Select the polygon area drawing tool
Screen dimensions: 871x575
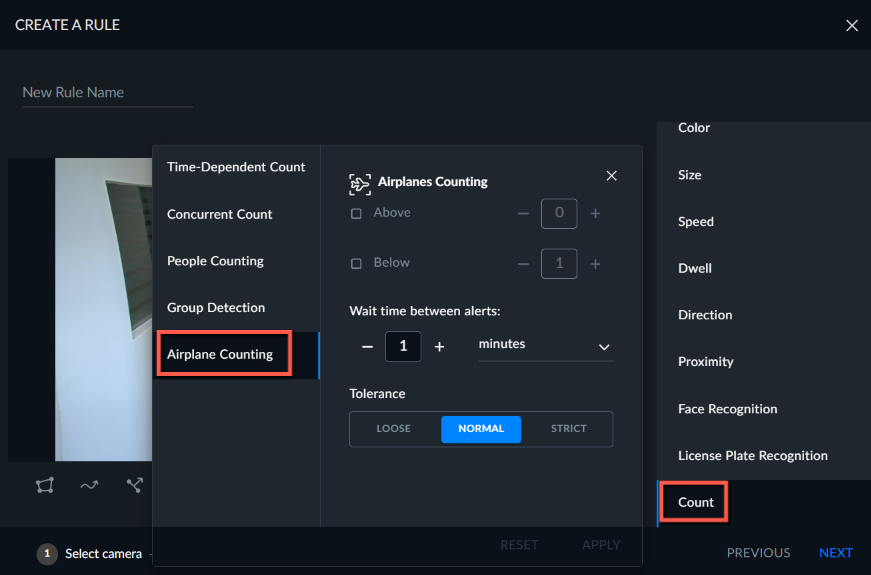click(x=45, y=485)
